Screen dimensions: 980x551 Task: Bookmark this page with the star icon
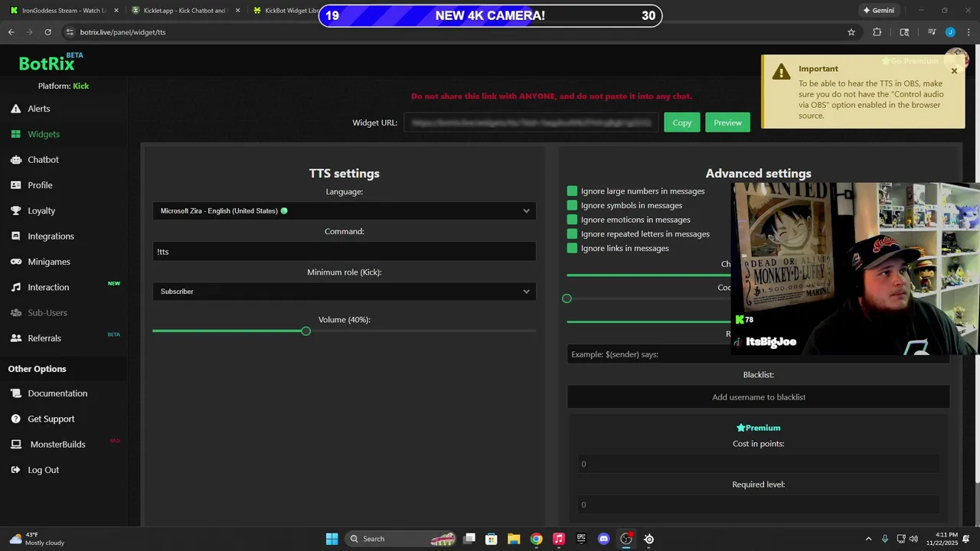click(x=851, y=32)
